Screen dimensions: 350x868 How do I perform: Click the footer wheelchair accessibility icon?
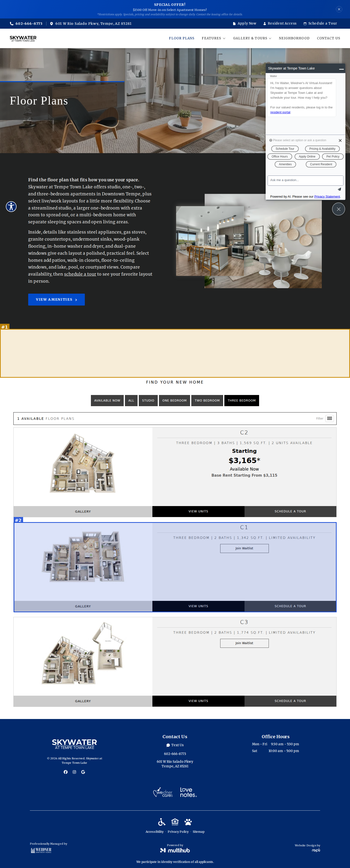coord(162,822)
